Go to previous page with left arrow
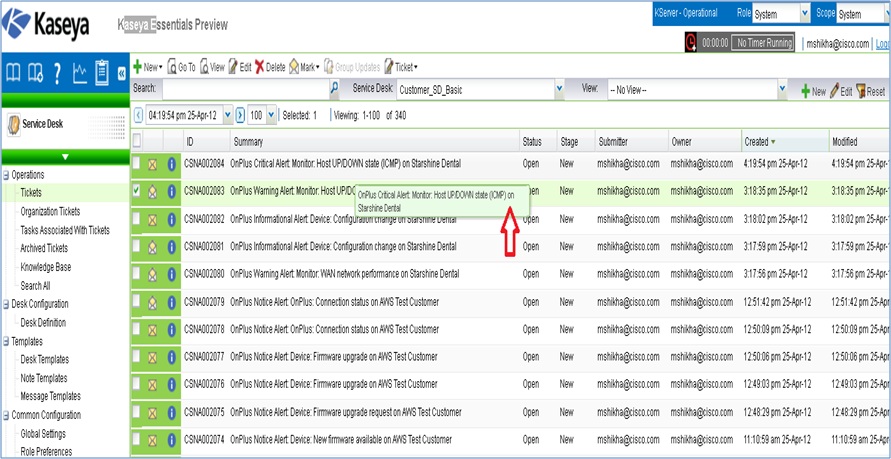Image resolution: width=891 pixels, height=459 pixels. [x=138, y=115]
